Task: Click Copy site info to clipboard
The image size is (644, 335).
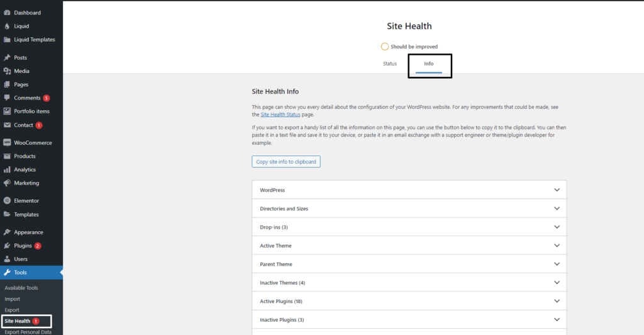Action: [286, 162]
